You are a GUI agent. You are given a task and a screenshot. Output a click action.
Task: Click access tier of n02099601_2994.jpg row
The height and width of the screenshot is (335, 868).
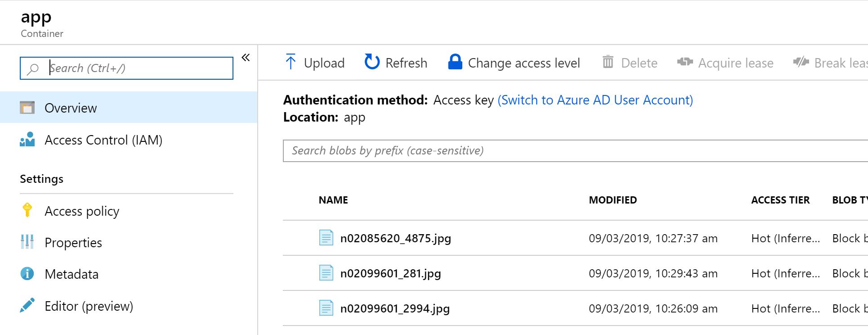786,308
